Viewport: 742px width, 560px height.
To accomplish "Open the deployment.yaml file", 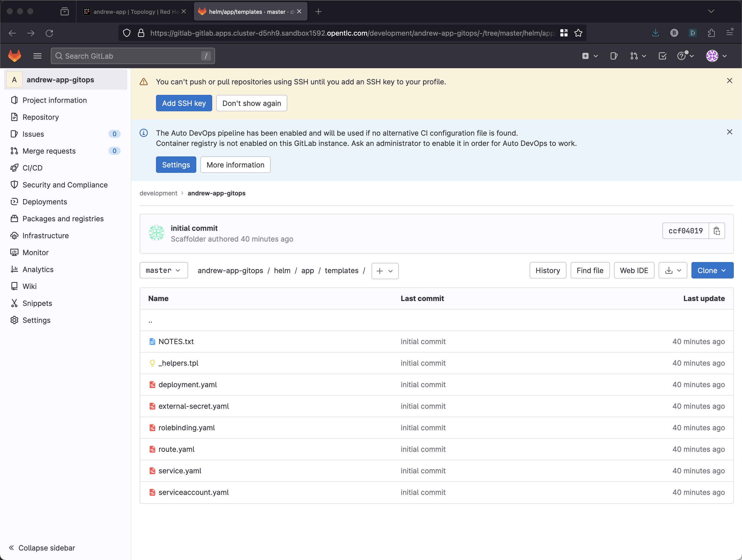I will 187,384.
